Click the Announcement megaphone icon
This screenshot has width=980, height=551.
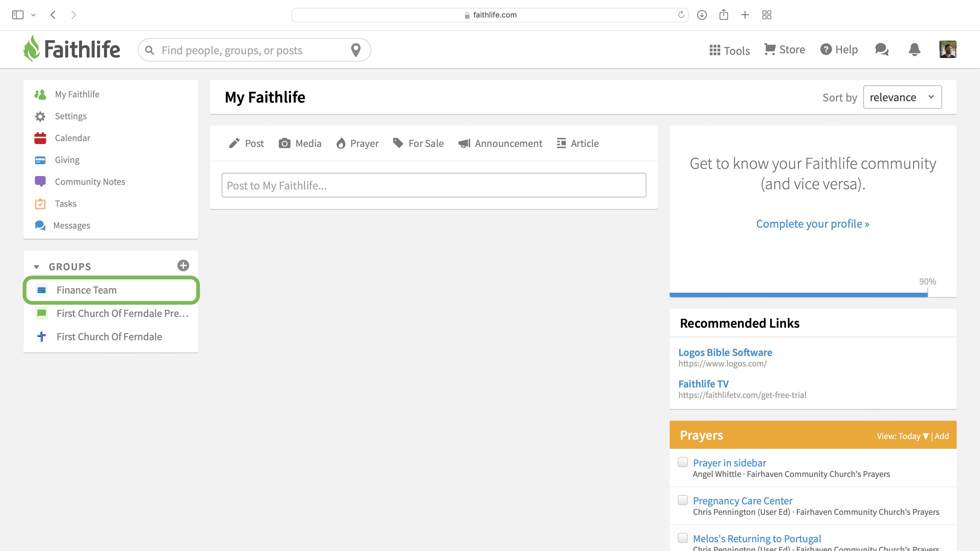point(464,143)
